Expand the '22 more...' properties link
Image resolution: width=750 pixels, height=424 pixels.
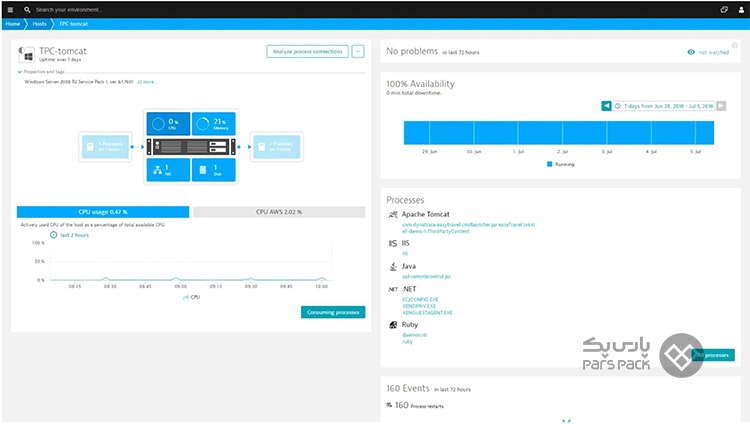[x=147, y=82]
